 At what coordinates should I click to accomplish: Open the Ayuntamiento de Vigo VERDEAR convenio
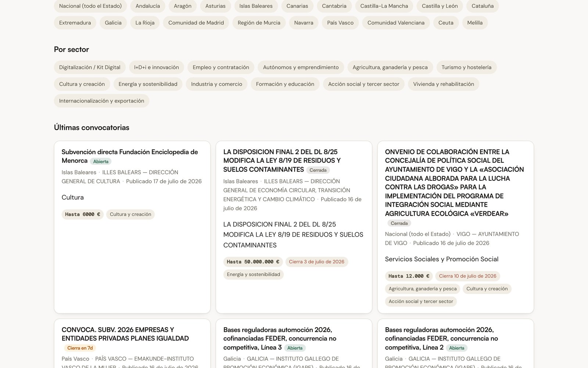(x=455, y=183)
